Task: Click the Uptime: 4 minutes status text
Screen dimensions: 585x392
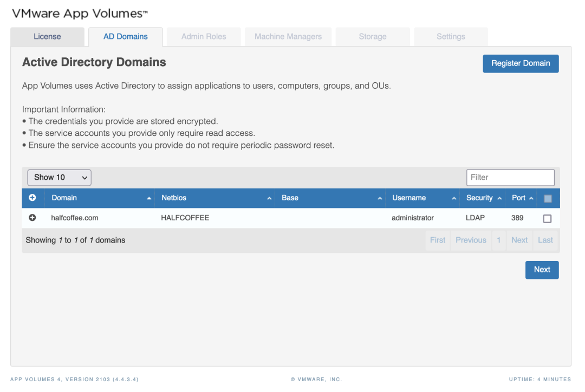Action: point(540,380)
